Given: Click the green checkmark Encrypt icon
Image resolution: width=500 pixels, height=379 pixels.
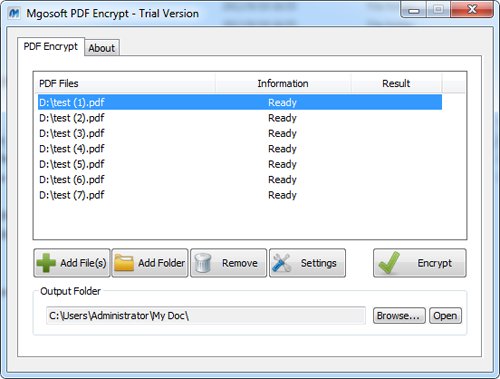Looking at the screenshot, I should click(389, 263).
